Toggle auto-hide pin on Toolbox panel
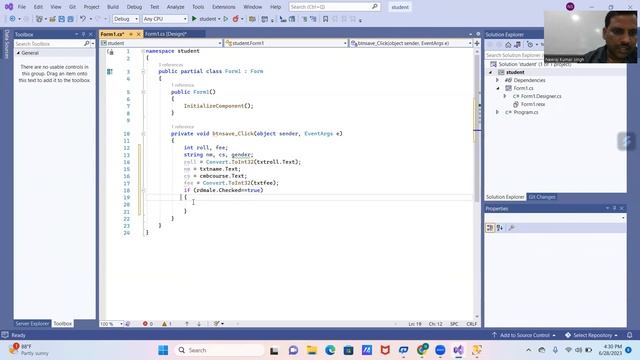 pyautogui.click(x=83, y=34)
